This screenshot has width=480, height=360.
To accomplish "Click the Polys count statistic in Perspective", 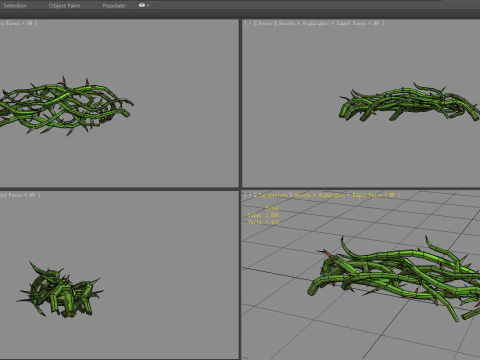I will (x=263, y=215).
